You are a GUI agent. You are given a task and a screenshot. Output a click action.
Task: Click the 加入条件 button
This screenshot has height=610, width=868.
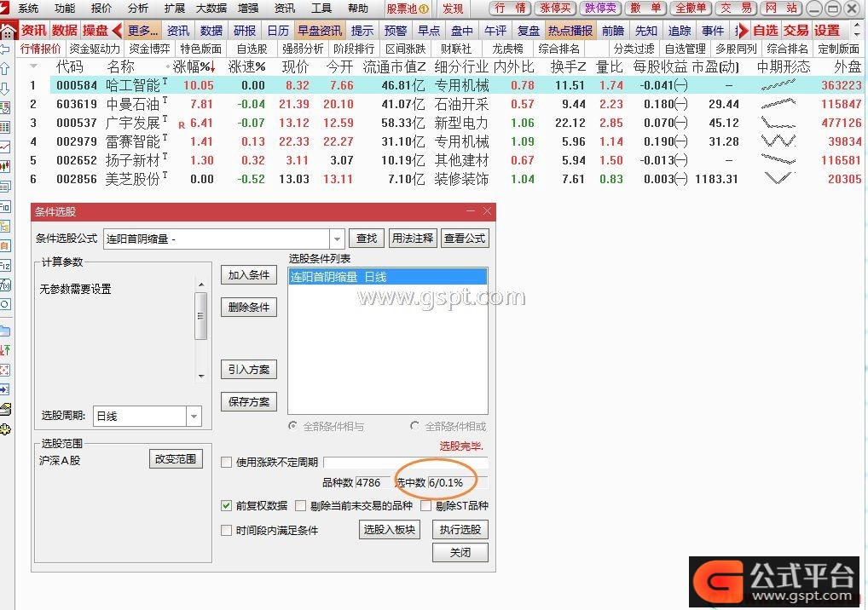coord(249,275)
